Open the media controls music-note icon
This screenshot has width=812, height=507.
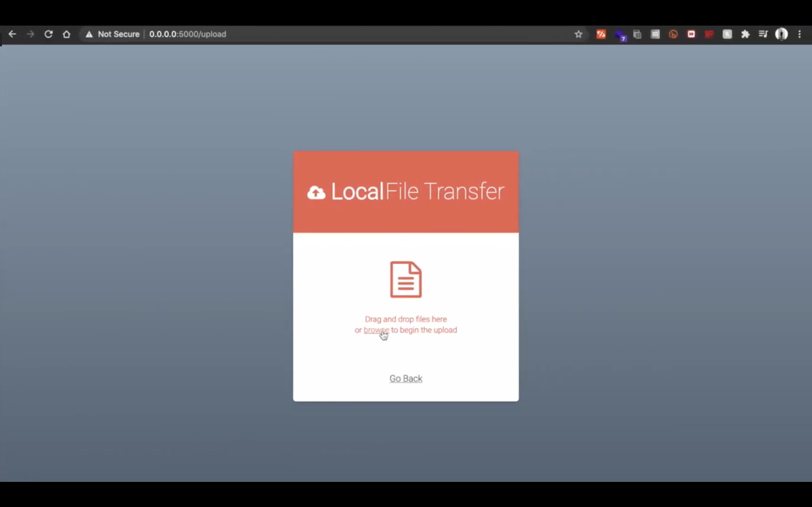click(763, 34)
